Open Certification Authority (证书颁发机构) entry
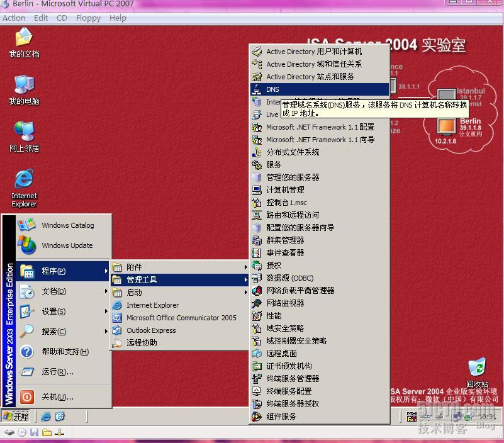The image size is (504, 443). click(320, 366)
